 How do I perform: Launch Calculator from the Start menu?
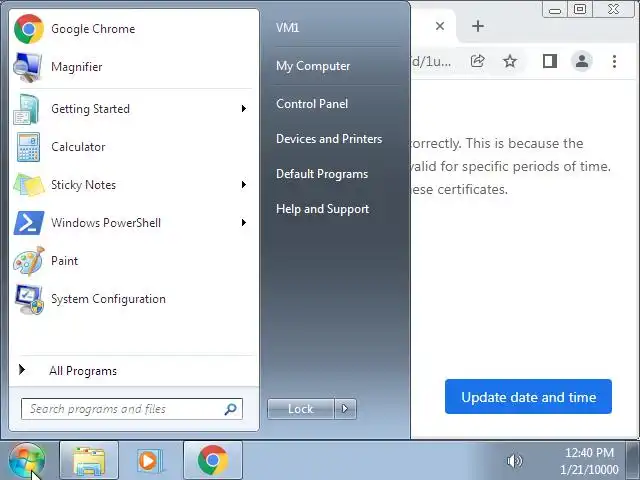134,147
